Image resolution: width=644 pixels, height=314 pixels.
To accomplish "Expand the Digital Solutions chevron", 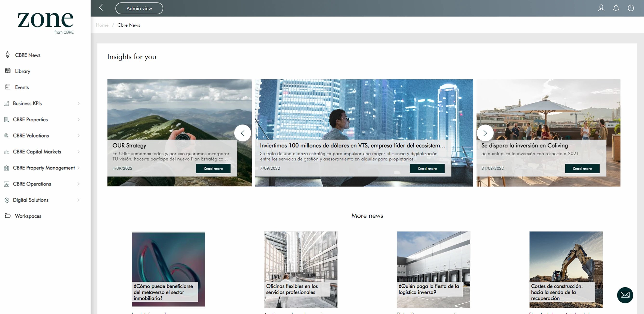I will point(79,200).
